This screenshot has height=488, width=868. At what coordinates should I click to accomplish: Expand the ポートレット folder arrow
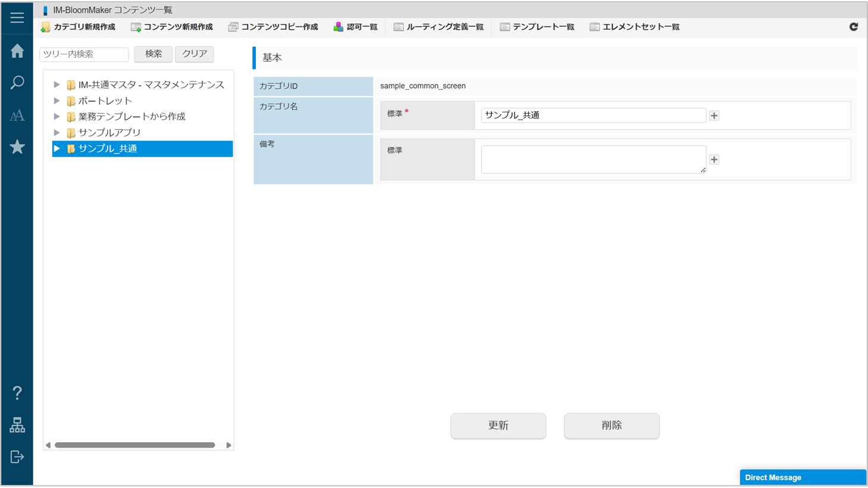coord(57,101)
